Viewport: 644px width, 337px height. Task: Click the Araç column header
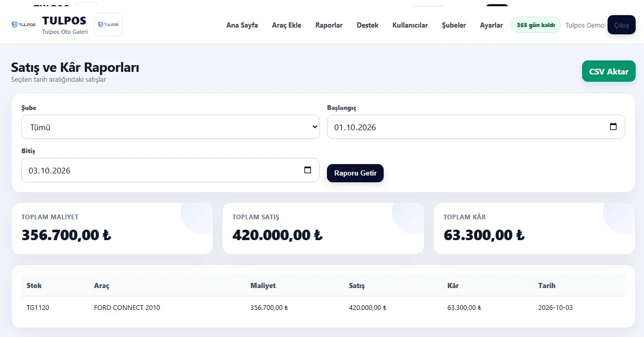click(102, 285)
